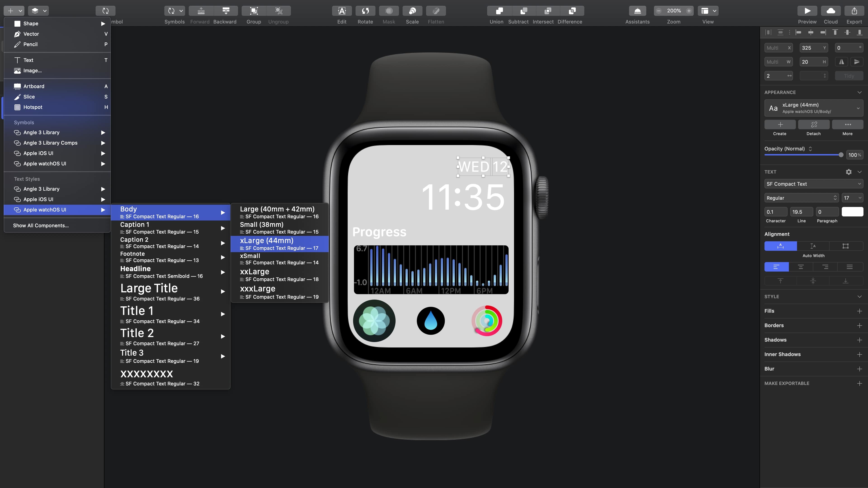Click the white text color swatch
The width and height of the screenshot is (868, 488).
(x=852, y=211)
